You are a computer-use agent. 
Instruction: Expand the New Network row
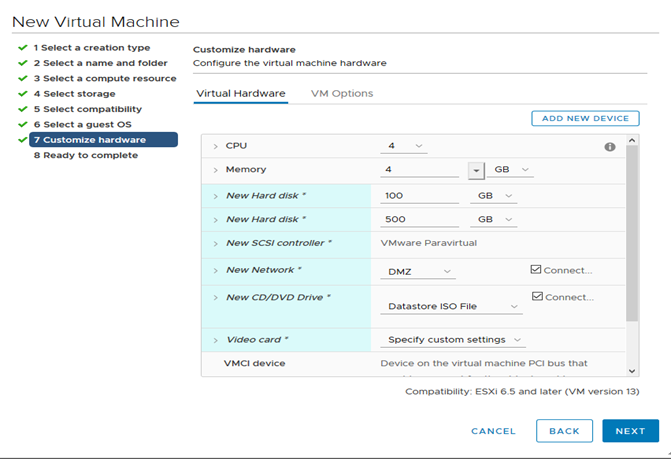(215, 271)
